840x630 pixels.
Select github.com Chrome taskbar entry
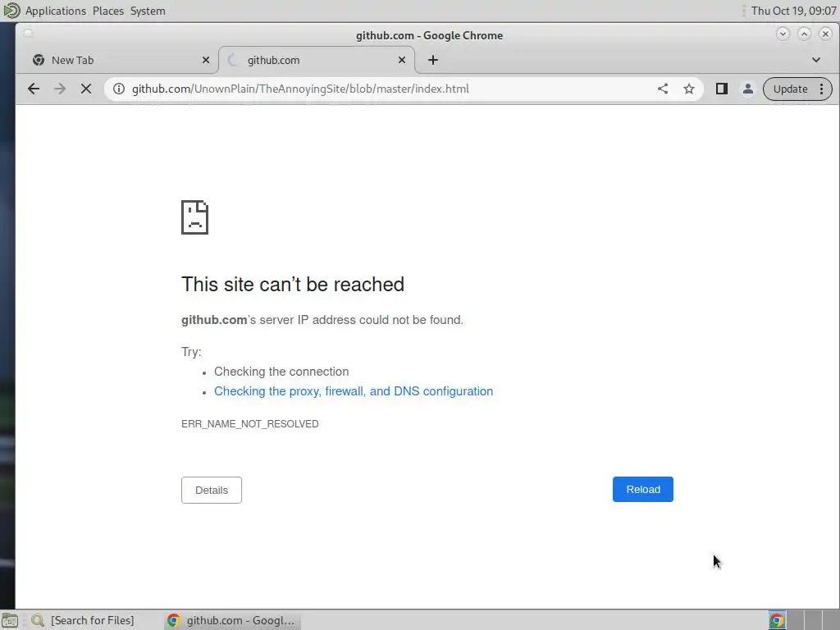click(x=231, y=620)
